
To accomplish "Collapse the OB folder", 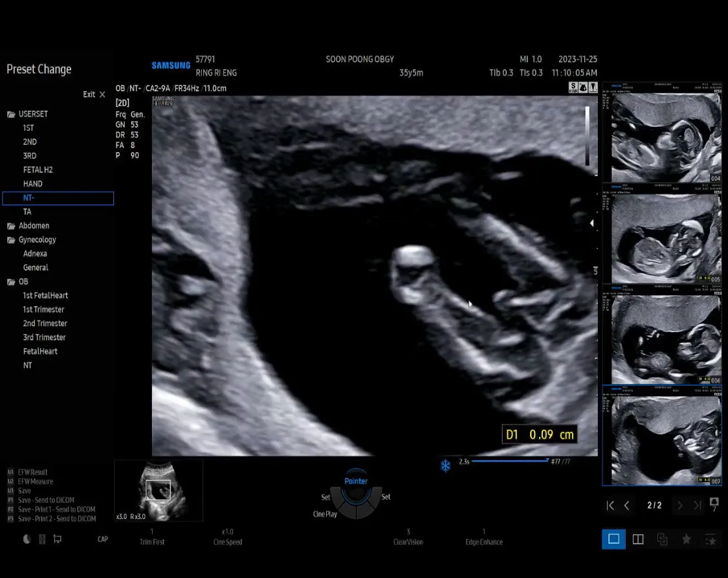I will 11,282.
